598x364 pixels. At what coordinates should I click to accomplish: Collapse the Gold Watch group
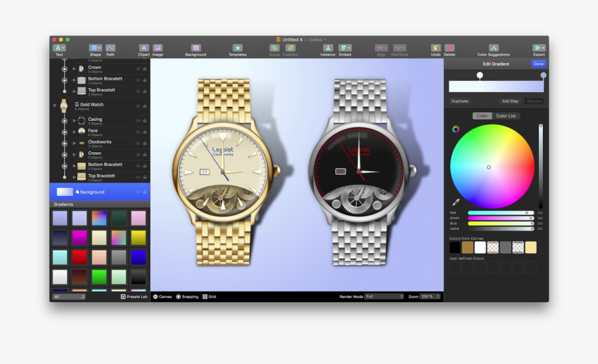54,105
